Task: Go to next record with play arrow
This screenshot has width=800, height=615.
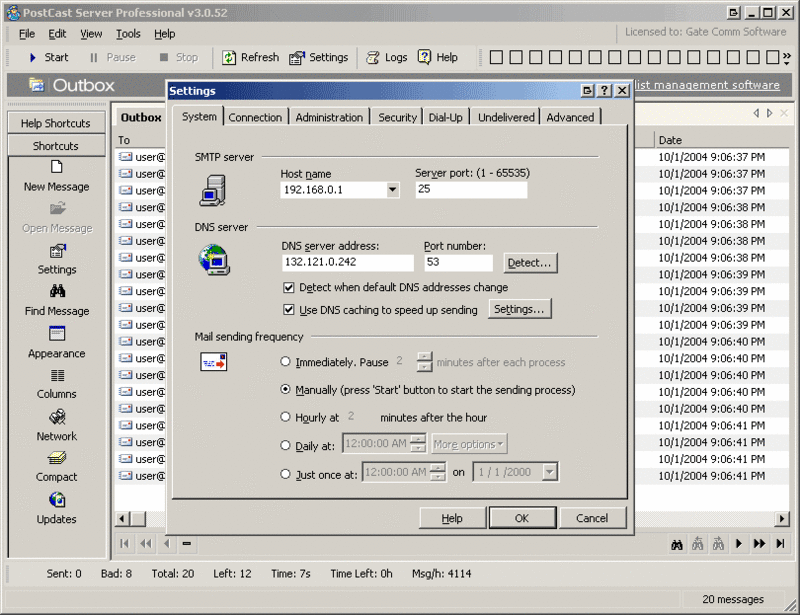Action: [x=739, y=544]
